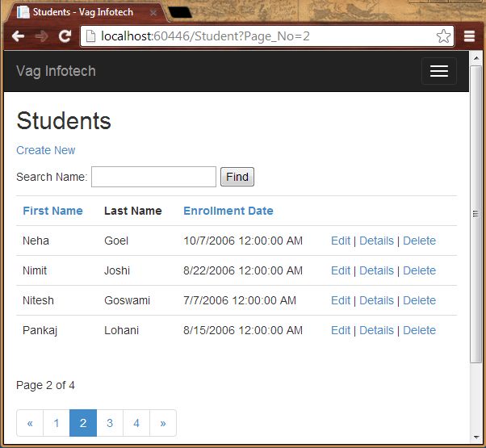Click the vertical scrollbar thumb
The height and width of the screenshot is (448, 486).
pyautogui.click(x=476, y=214)
